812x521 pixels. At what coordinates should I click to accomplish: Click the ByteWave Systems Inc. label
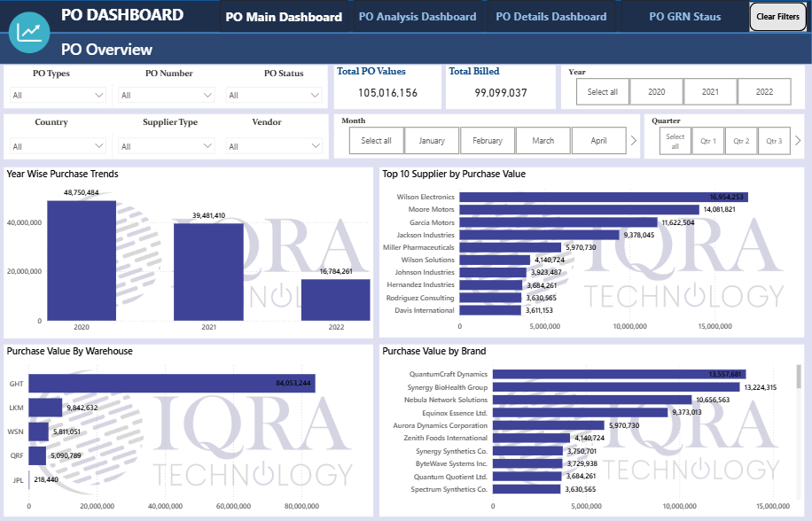(451, 463)
